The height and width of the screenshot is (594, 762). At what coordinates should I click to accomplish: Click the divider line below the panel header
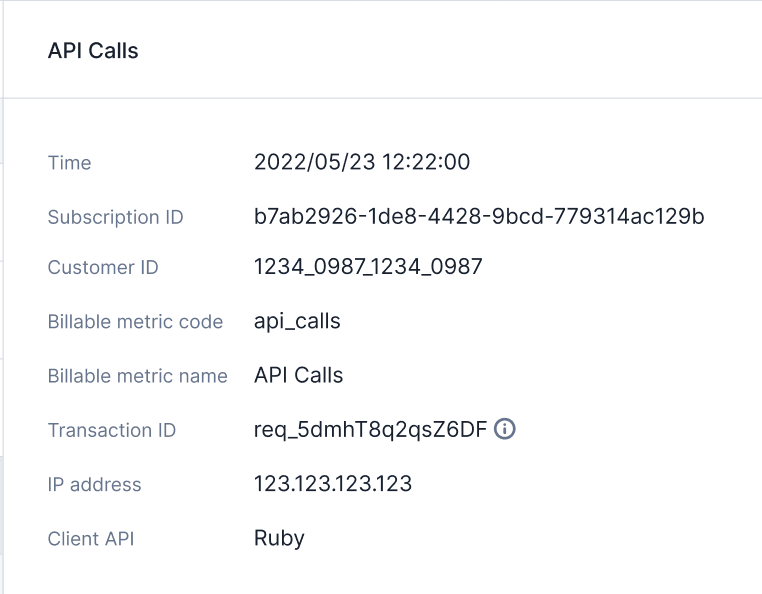380,98
